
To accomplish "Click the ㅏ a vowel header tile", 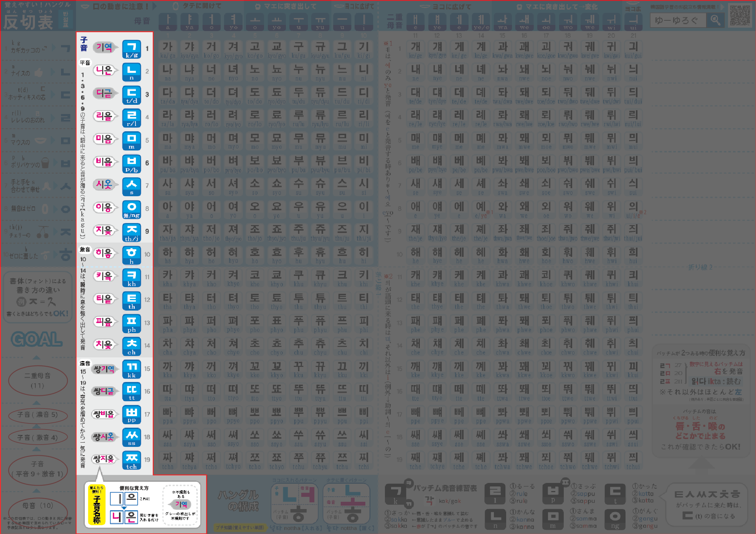I will click(168, 21).
